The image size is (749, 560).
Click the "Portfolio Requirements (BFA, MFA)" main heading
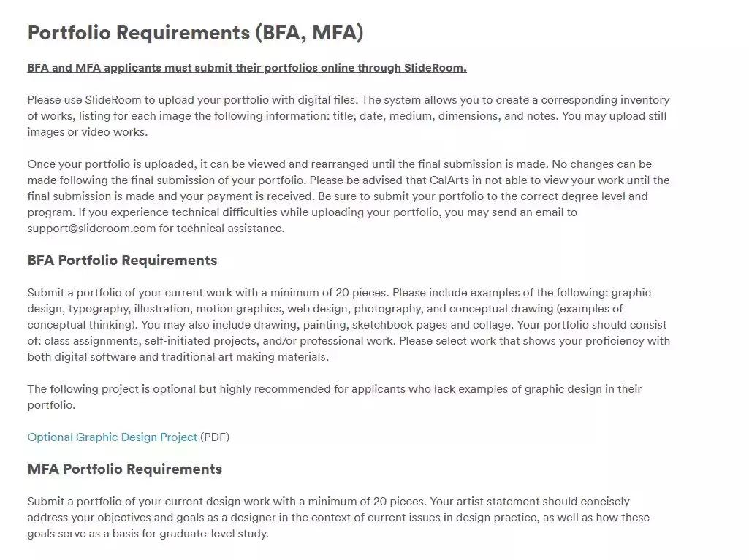click(x=195, y=33)
